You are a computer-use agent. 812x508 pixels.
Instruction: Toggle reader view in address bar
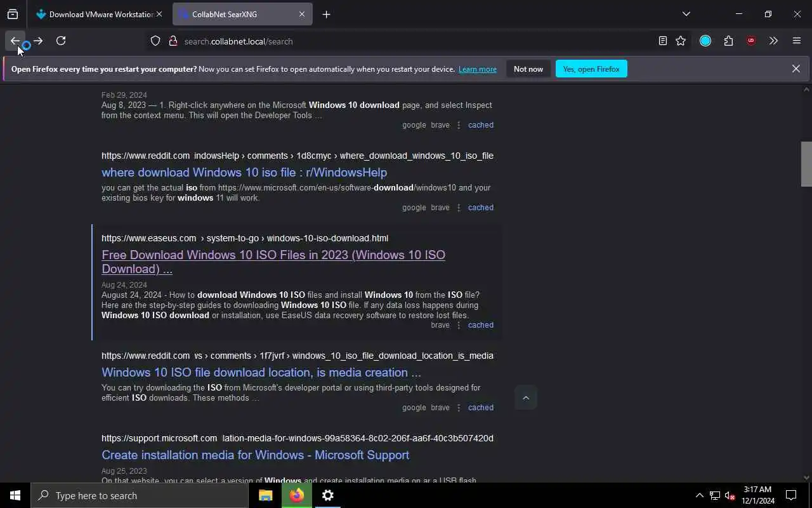(662, 41)
